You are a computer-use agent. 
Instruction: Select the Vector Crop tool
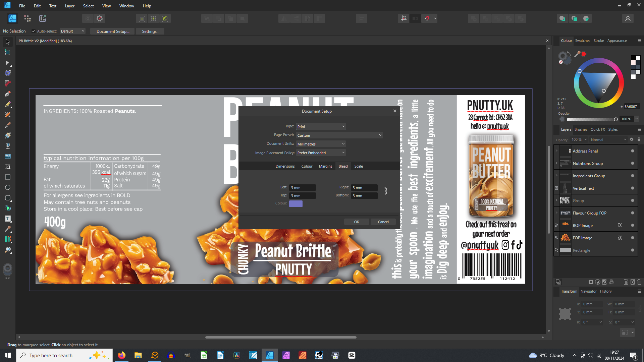coord(8,167)
